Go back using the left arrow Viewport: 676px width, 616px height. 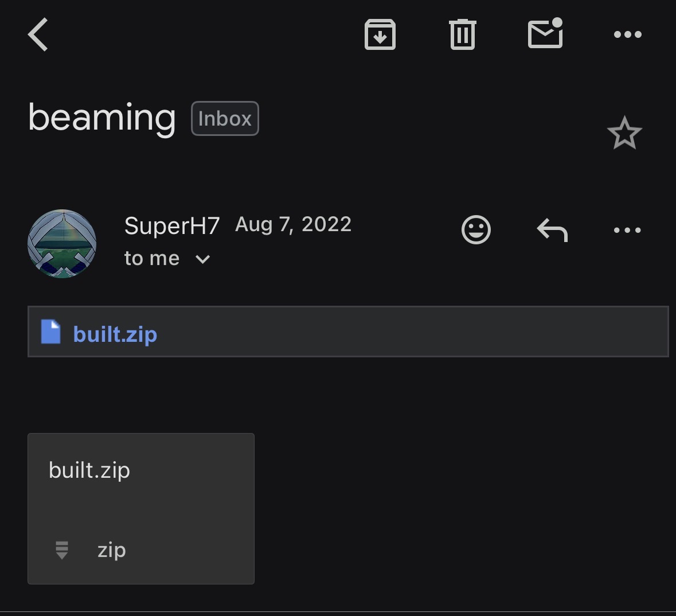tap(38, 34)
